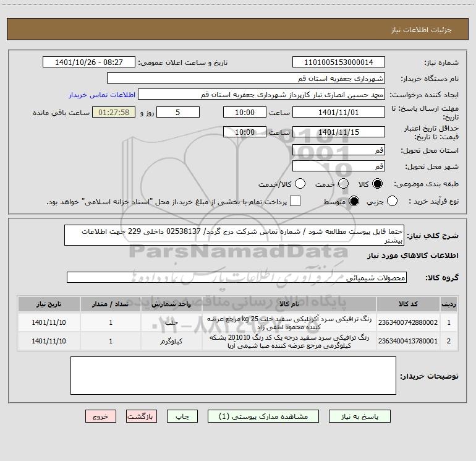The image size is (476, 461).
Task: Click the کد کالا column header
Action: 408,304
